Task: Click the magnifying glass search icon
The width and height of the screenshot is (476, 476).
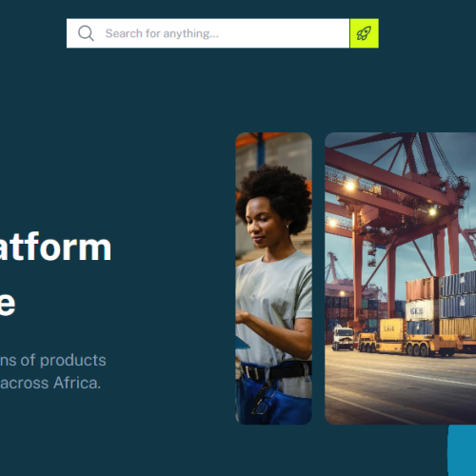Action: point(86,33)
